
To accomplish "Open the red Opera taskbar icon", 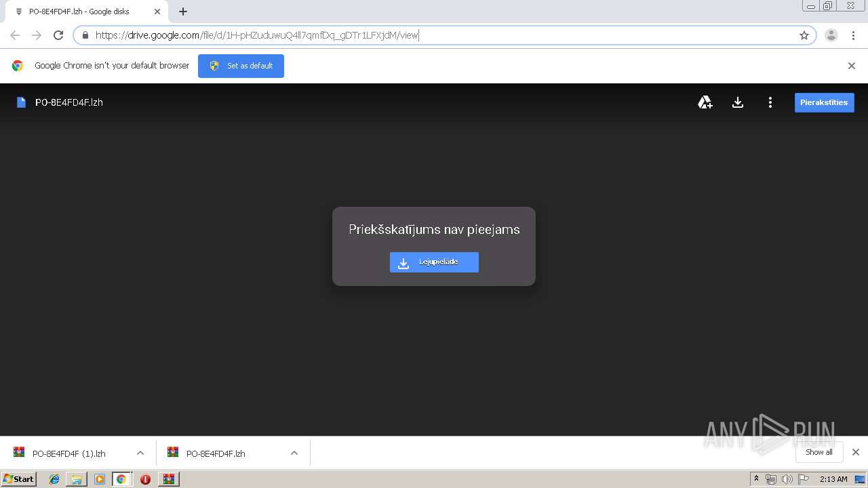I will pos(145,479).
